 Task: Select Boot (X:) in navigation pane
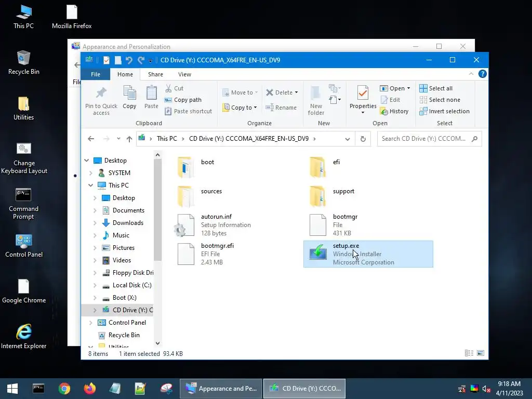coord(125,298)
